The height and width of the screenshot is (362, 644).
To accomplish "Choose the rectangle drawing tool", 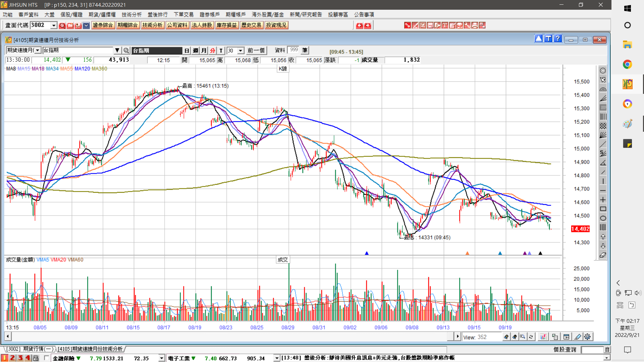I will tap(603, 209).
